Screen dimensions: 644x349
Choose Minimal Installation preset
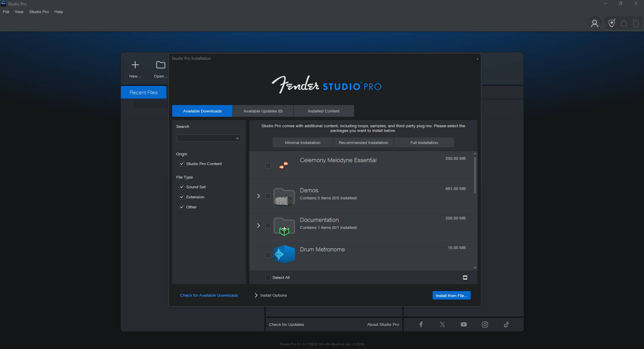[303, 143]
